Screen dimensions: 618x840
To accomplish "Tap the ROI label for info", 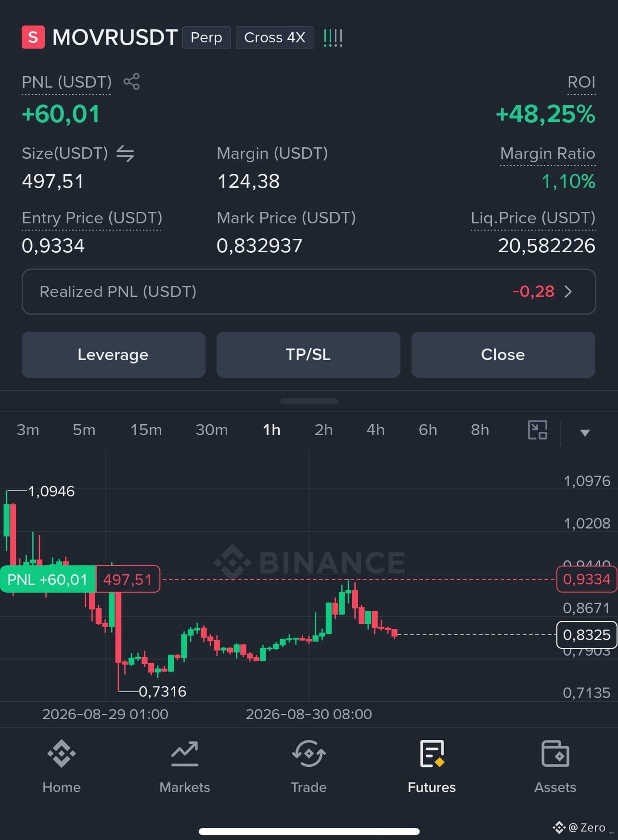I will [581, 82].
